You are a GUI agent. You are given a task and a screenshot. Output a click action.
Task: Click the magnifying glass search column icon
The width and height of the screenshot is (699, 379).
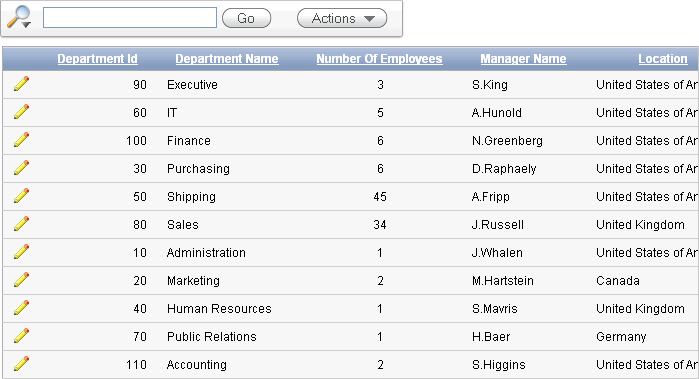click(19, 17)
